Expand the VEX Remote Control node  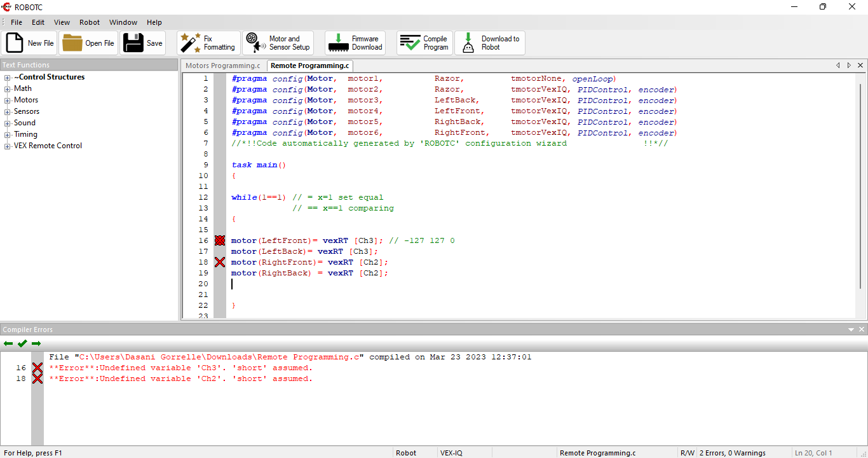(8, 146)
